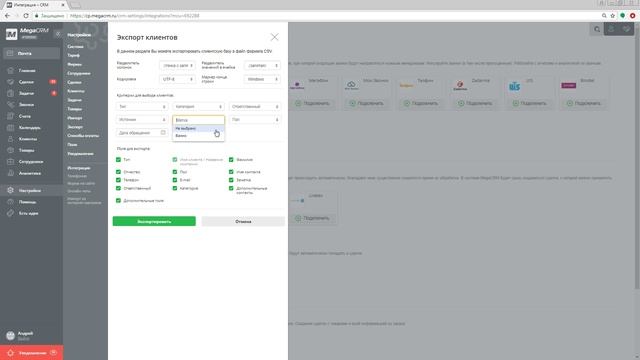640x360 pixels.
Task: Click Подключить under the UIS integration
Action: [x=529, y=103]
